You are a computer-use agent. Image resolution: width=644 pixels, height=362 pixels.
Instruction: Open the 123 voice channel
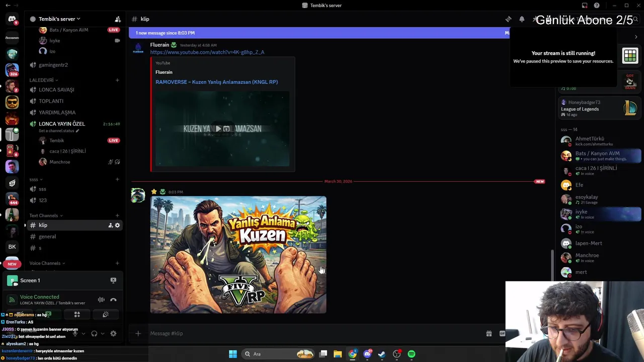[x=74, y=200]
